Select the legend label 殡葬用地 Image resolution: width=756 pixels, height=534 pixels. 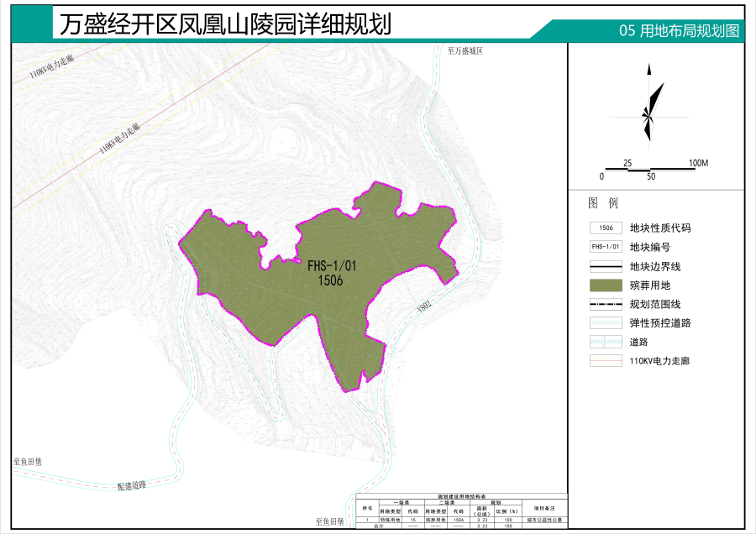[650, 285]
